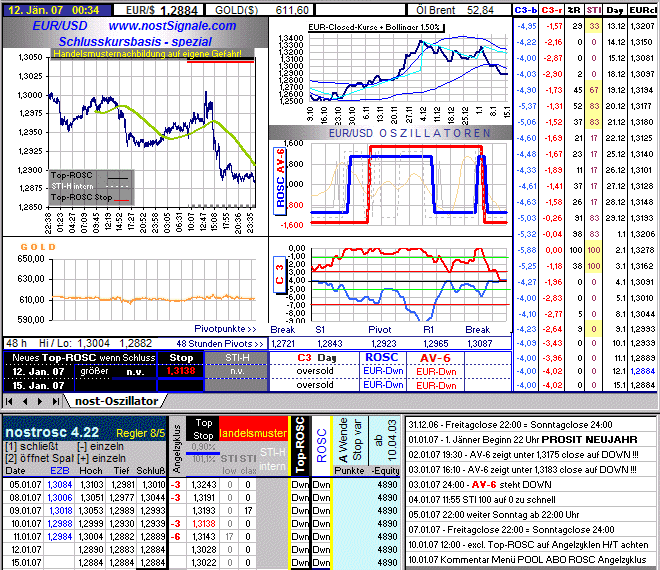
Task: Select the lower Break value 1,2721
Action: [283, 344]
